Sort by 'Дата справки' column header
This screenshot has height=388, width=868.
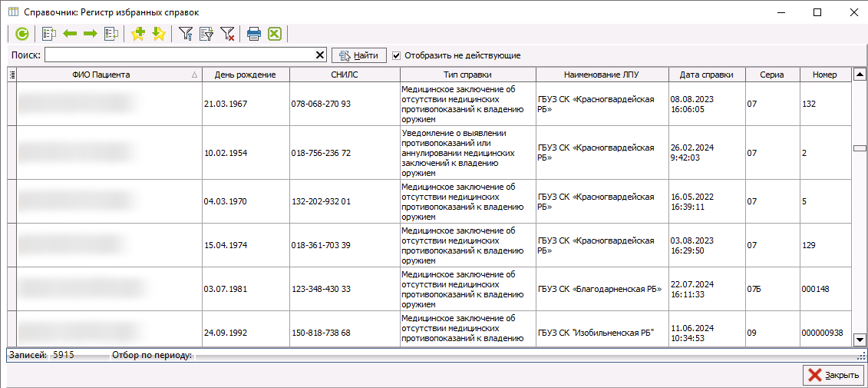(706, 75)
